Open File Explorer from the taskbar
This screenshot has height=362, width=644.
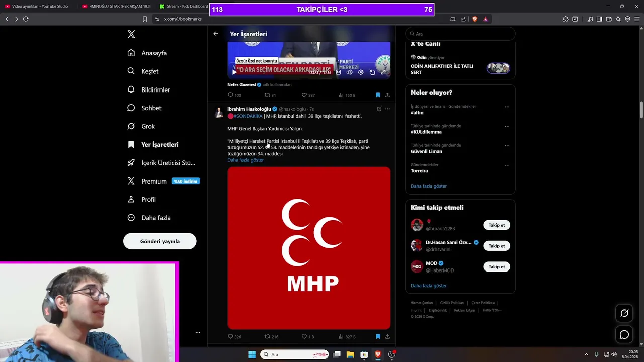click(x=350, y=354)
